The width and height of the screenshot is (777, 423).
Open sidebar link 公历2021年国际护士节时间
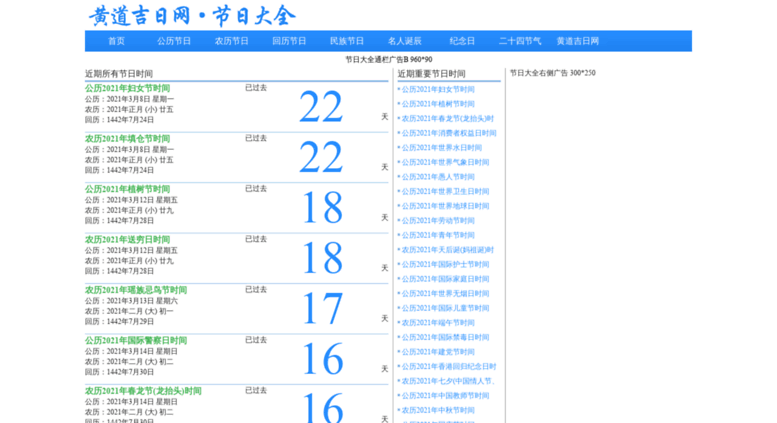pyautogui.click(x=445, y=264)
